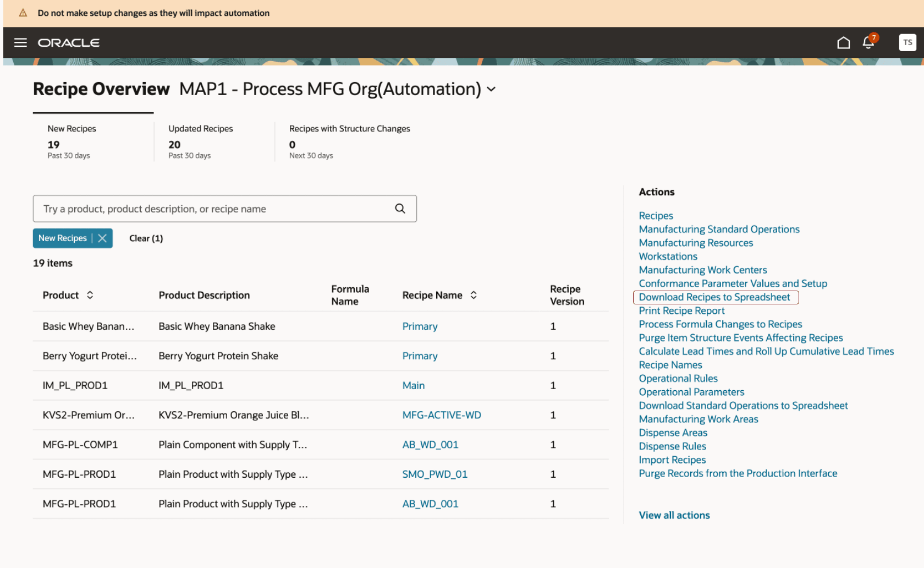Open the SMO_PWD_01 recipe link

[x=435, y=474]
